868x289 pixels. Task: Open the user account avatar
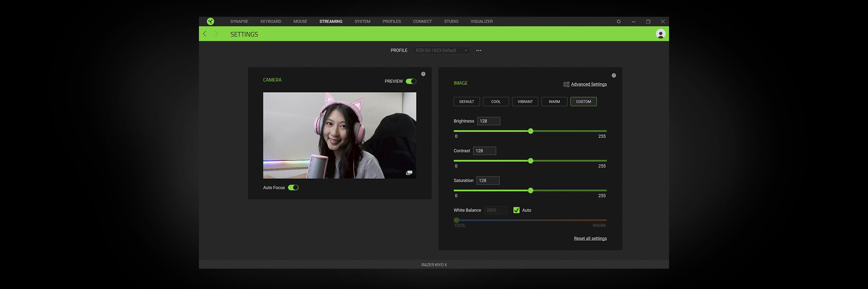[x=660, y=34]
